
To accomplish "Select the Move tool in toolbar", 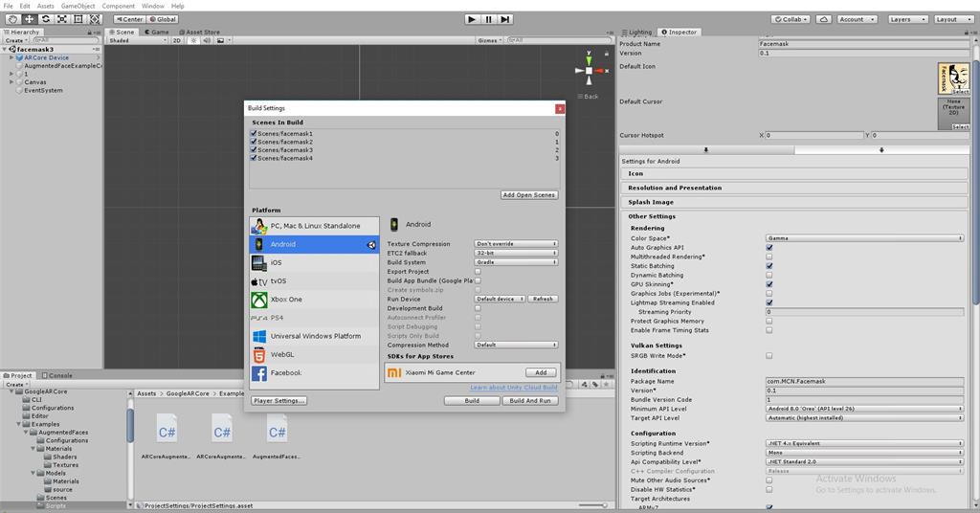I will tap(29, 19).
